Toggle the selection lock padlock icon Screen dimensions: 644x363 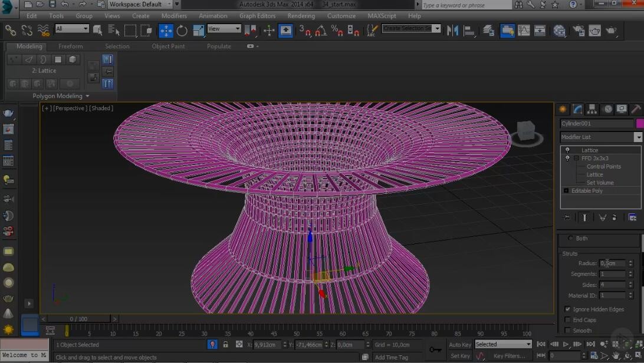coord(225,344)
